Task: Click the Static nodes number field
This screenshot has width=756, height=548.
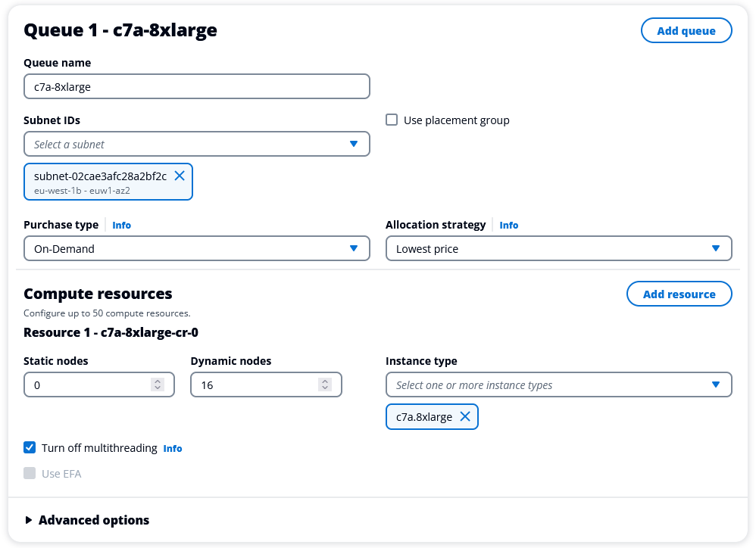Action: point(87,385)
